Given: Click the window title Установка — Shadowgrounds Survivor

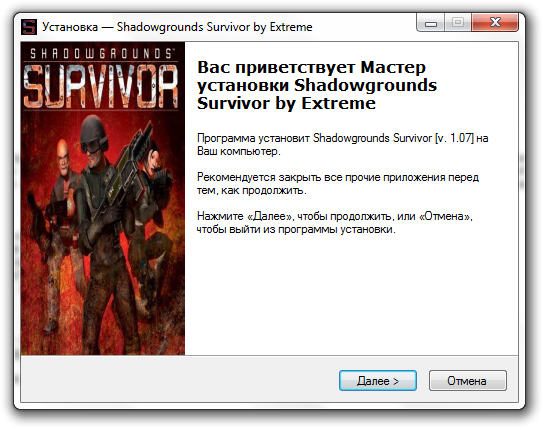Looking at the screenshot, I should (177, 27).
